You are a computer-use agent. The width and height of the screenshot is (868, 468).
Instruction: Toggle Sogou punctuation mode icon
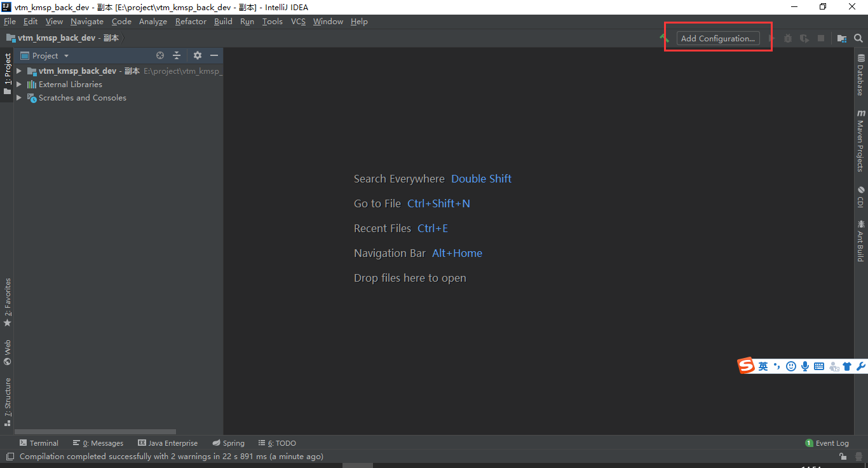tap(777, 366)
